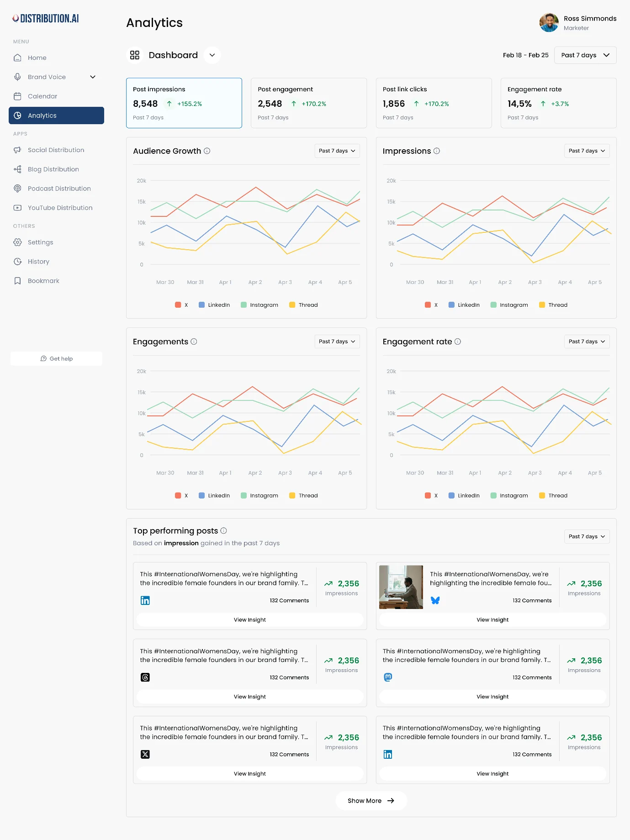
Task: Click the Get help button
Action: 56,359
